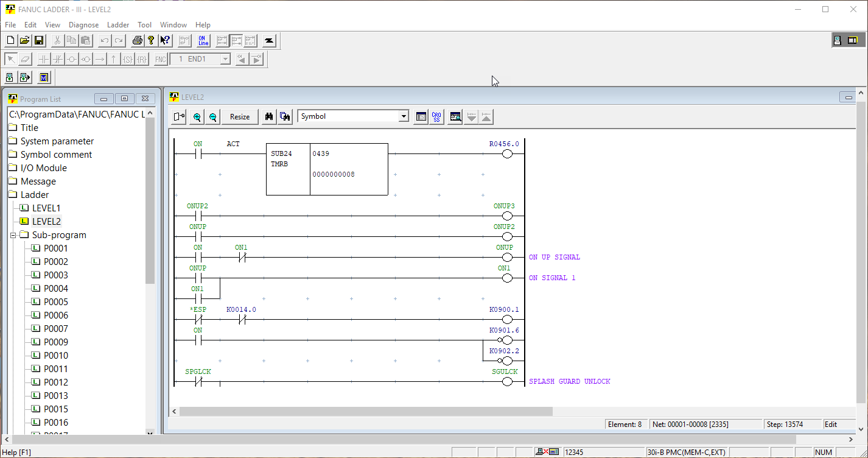Image resolution: width=868 pixels, height=458 pixels.
Task: Switch to Online mode using the ONLine icon
Action: click(203, 40)
